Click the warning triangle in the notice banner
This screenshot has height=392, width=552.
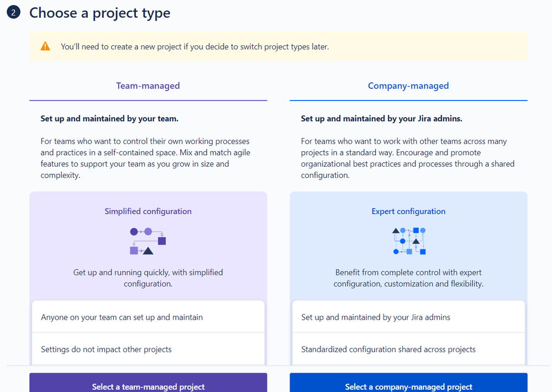pos(45,46)
